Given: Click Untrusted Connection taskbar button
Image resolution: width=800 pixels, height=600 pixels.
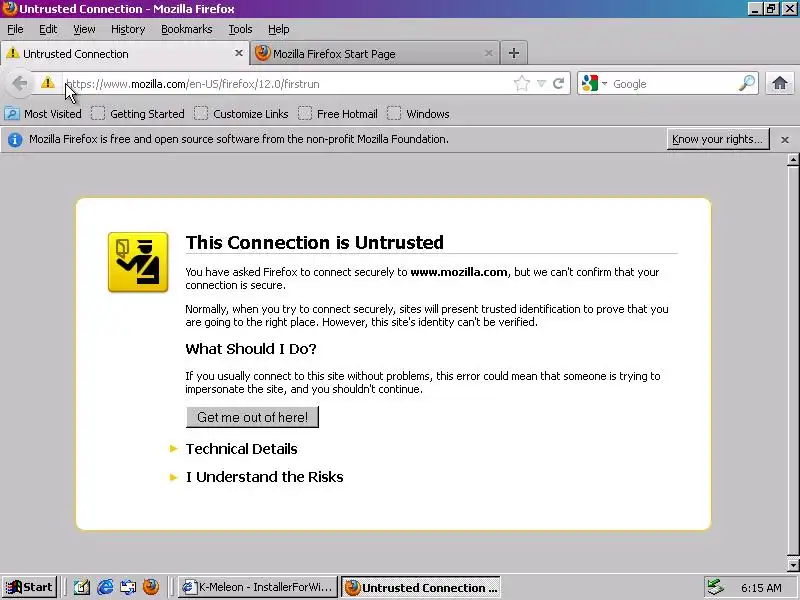Looking at the screenshot, I should click(421, 587).
